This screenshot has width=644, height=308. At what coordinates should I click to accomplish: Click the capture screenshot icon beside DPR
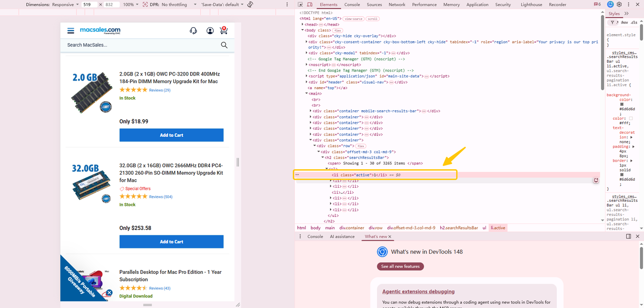pos(145,5)
